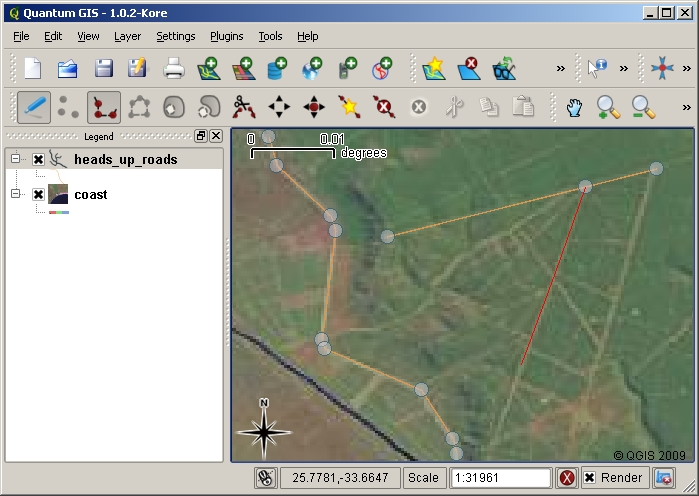Open the Layer menu

pos(127,36)
